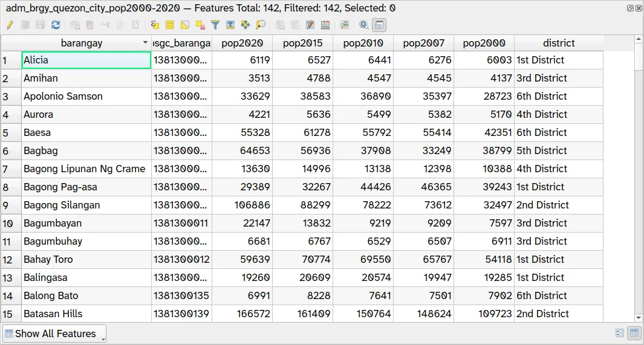Toggle editing mode with the pencil icon

tap(10, 25)
